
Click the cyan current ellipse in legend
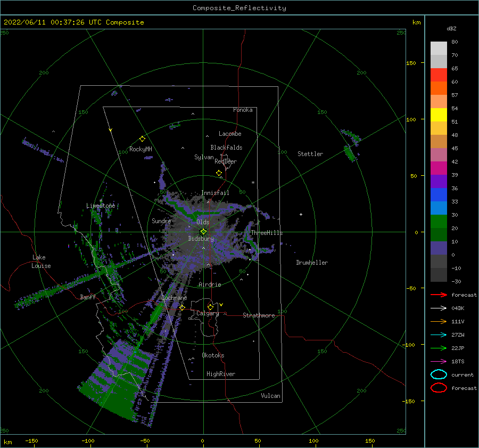tap(439, 374)
